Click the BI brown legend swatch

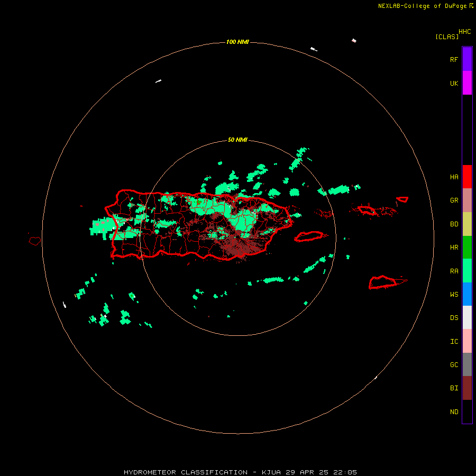(x=467, y=388)
